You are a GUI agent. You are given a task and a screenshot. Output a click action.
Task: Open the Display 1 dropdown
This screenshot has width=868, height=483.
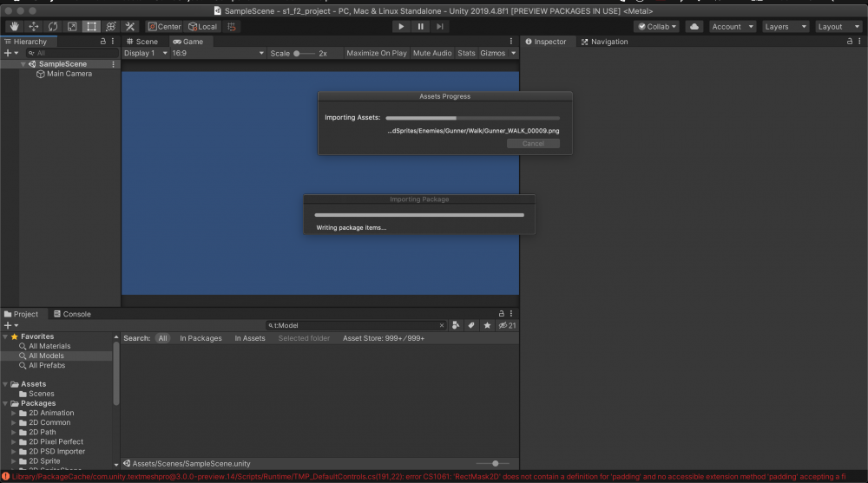(145, 54)
